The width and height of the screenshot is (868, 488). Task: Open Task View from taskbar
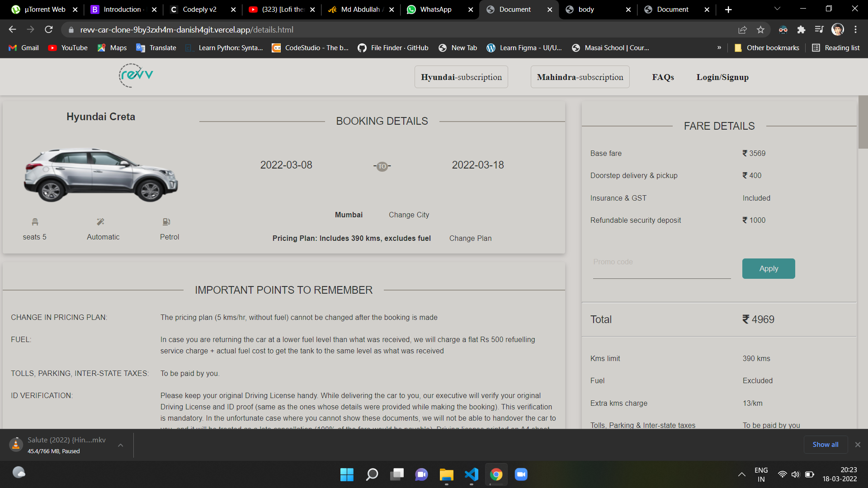[x=396, y=474]
